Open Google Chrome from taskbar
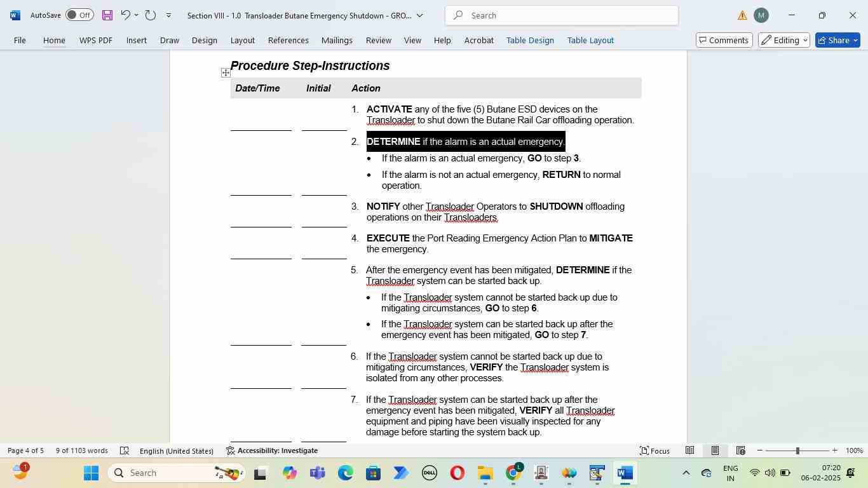The image size is (868, 488). [x=513, y=473]
